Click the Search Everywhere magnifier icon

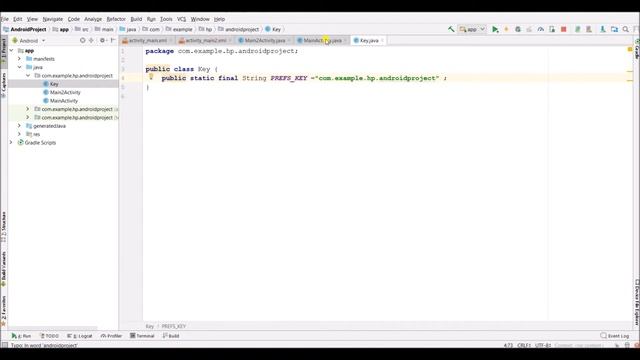click(x=626, y=29)
